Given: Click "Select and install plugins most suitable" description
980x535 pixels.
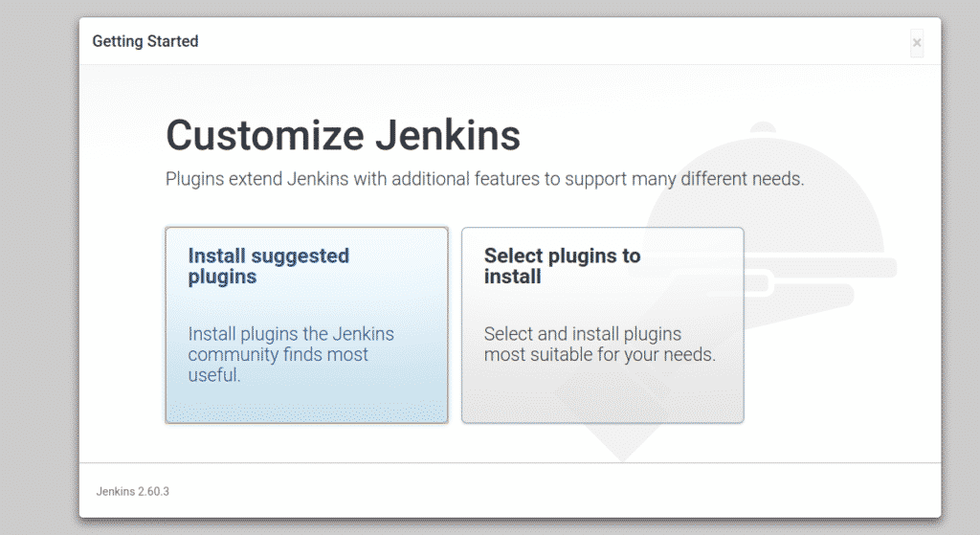Looking at the screenshot, I should (x=599, y=345).
